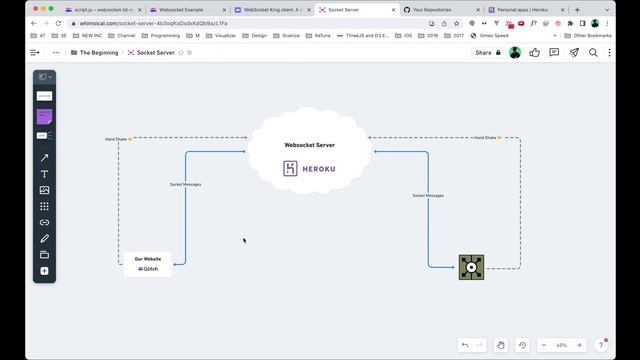
Task: Select the freehand pencil tool
Action: coord(44,239)
